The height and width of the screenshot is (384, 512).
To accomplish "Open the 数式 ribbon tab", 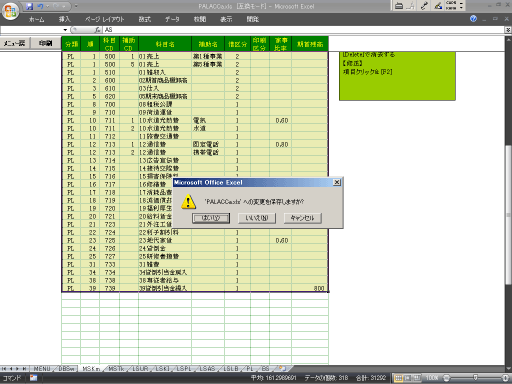I will point(144,19).
